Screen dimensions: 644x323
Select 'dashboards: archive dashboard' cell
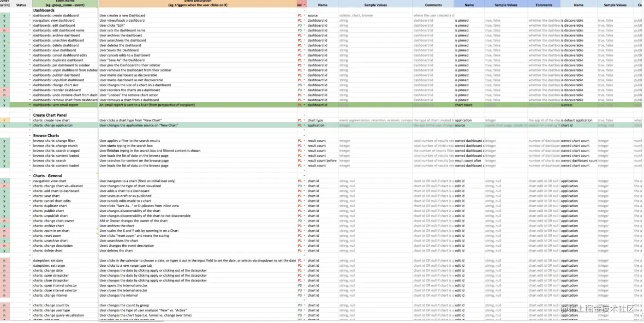(65, 36)
